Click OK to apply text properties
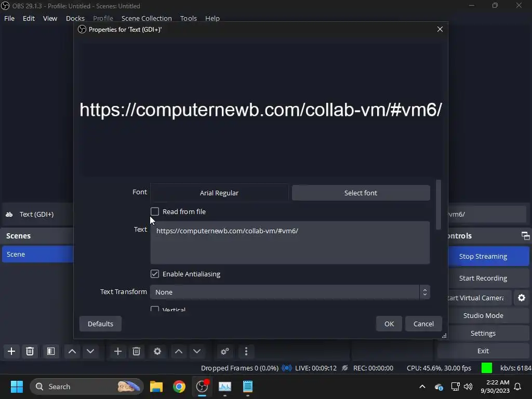Screen dimensions: 532x399 click(389, 324)
